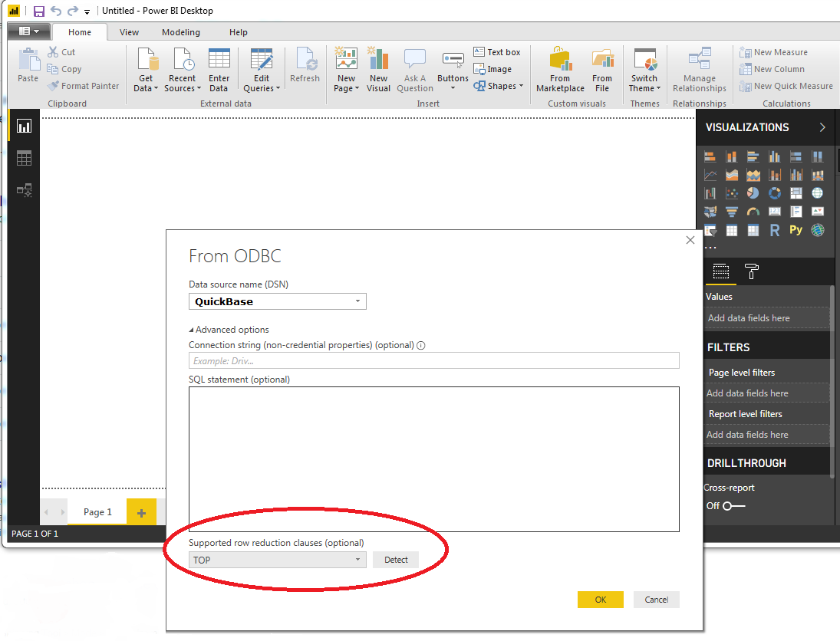The height and width of the screenshot is (641, 840).
Task: Click New Quick Measure
Action: (x=786, y=86)
